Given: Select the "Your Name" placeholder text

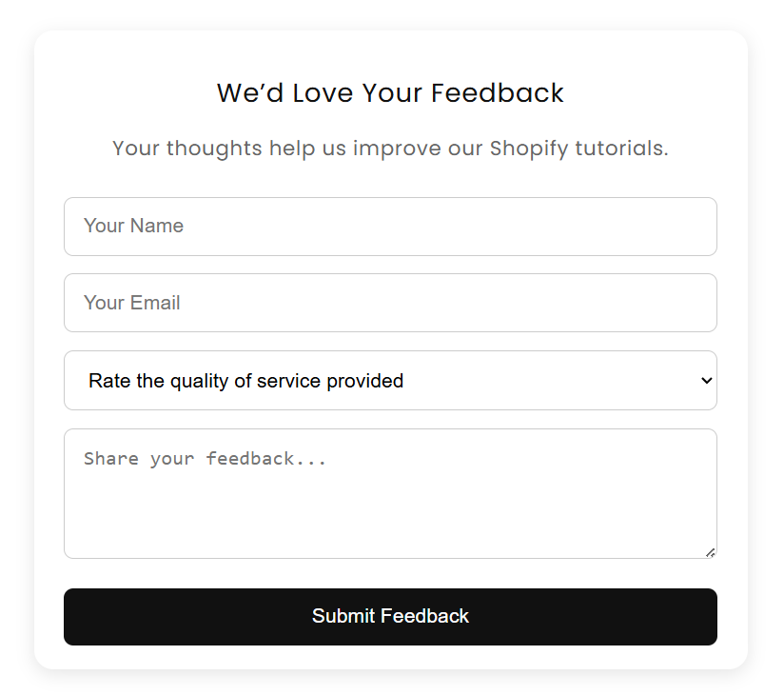Looking at the screenshot, I should 133,227.
